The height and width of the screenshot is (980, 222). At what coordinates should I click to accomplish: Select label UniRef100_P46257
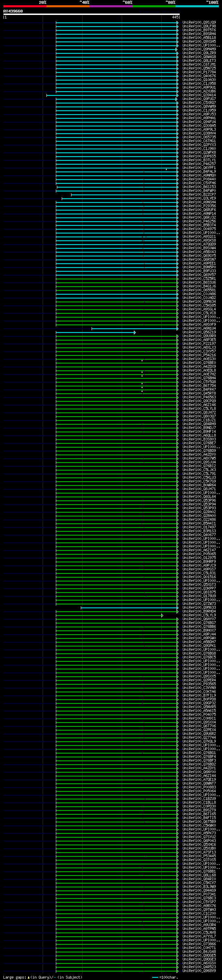[199, 164]
